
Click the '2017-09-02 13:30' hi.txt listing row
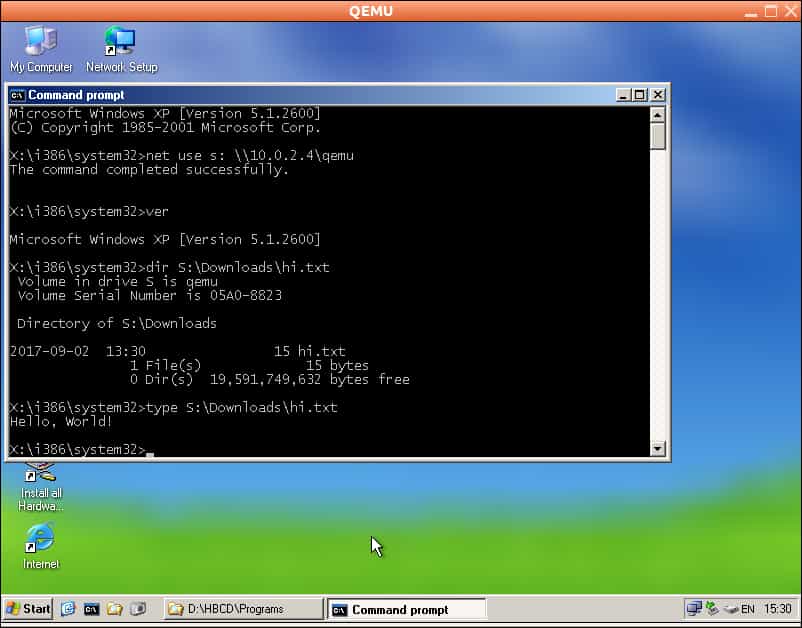[177, 351]
